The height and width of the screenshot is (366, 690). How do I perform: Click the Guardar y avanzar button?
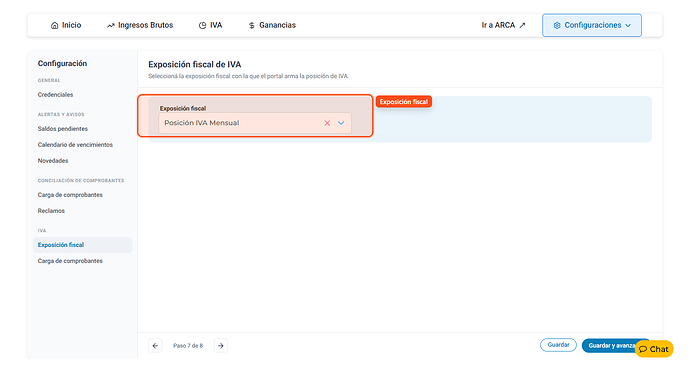611,346
